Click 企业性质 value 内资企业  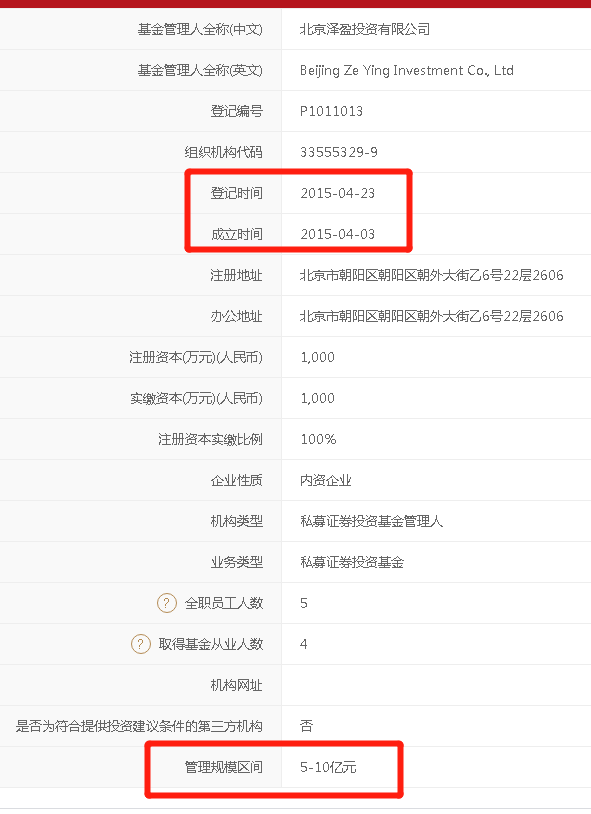coord(326,480)
